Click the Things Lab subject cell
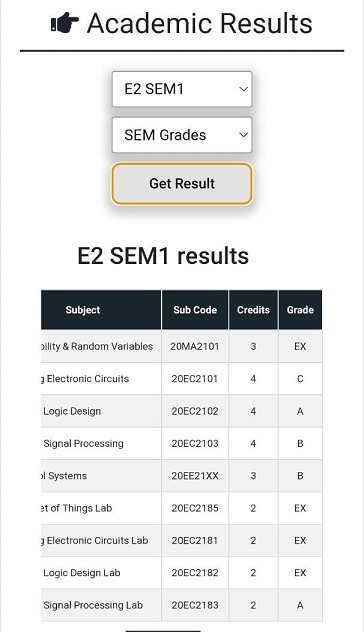Viewport: 364px width, 632px height. pyautogui.click(x=101, y=508)
